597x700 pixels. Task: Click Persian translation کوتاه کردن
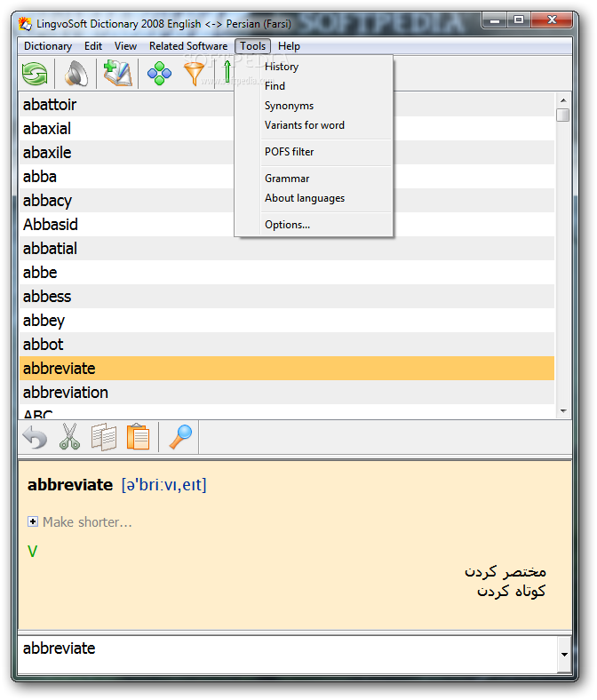tap(511, 592)
